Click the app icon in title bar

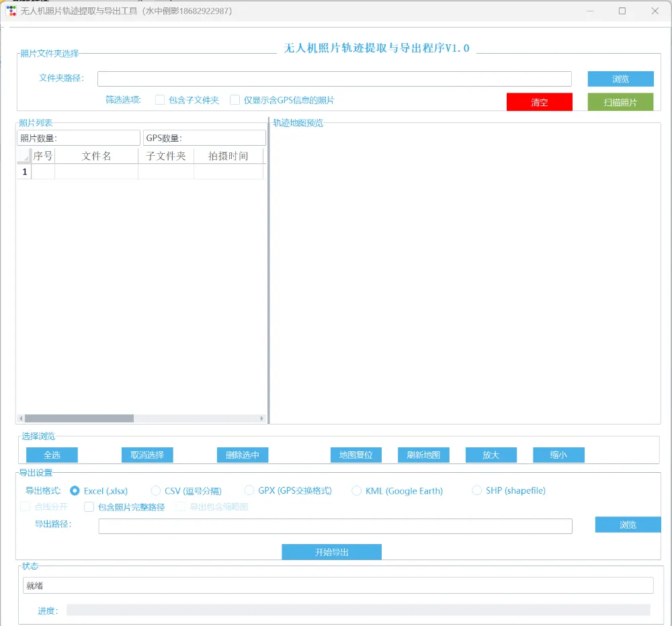click(x=11, y=11)
